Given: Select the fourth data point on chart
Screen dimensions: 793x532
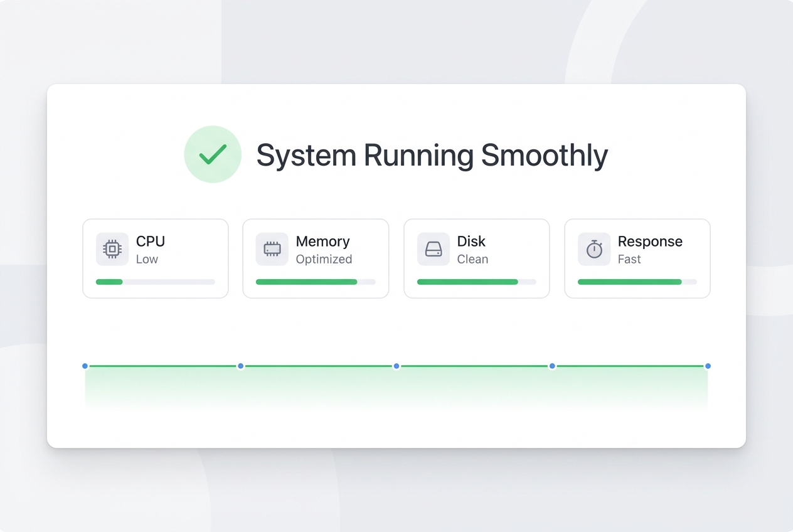Looking at the screenshot, I should tap(552, 366).
